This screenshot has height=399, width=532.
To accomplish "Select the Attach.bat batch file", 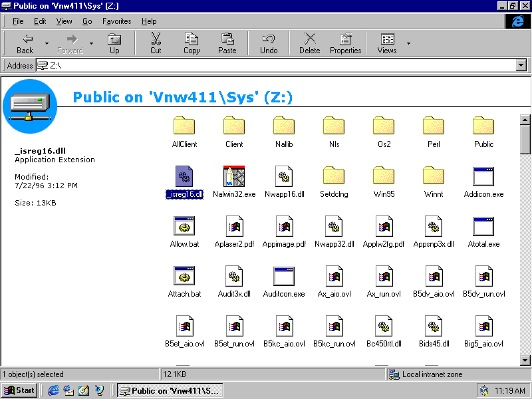I will (184, 282).
